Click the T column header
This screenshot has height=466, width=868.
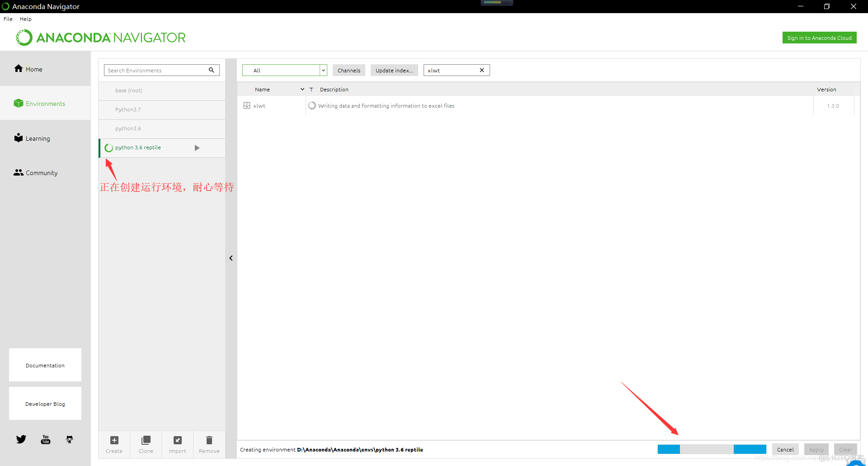pyautogui.click(x=311, y=90)
